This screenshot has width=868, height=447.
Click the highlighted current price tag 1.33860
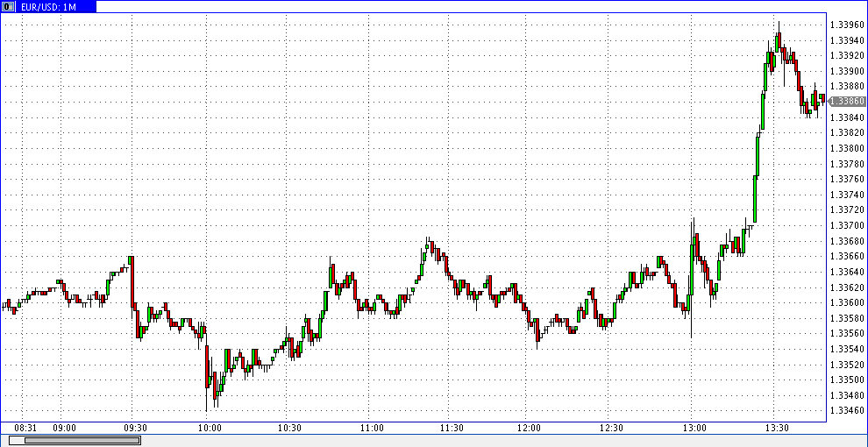(x=848, y=102)
